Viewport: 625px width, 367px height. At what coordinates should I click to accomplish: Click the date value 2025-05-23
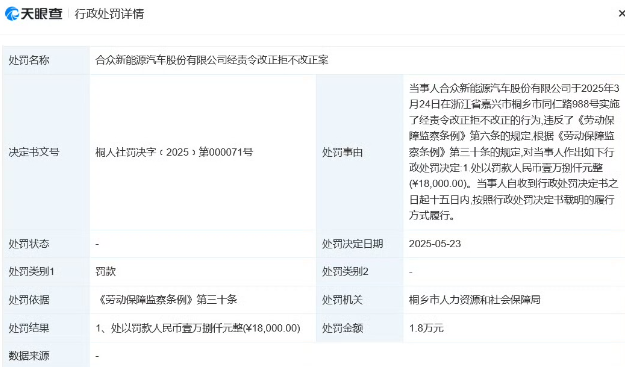[x=435, y=243]
